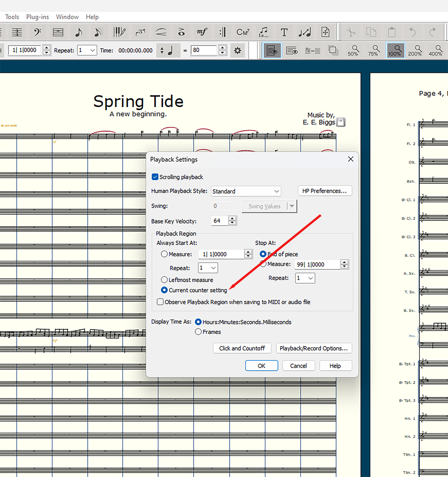Open Human Playback Style dropdown
Viewport: 448px width, 477px height.
pyautogui.click(x=246, y=191)
